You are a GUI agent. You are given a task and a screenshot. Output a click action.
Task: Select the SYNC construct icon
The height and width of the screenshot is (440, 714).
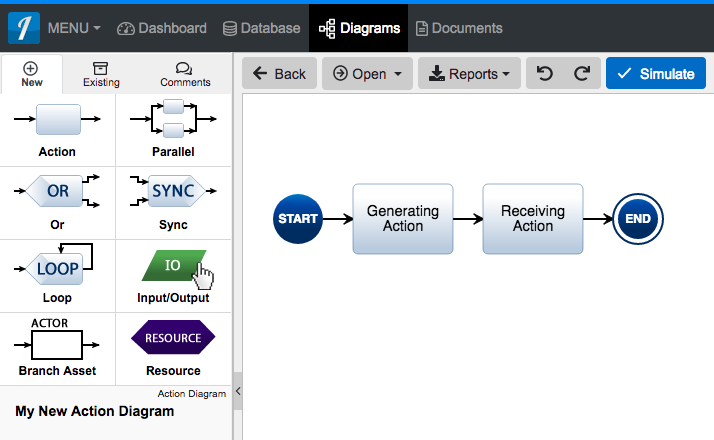173,192
